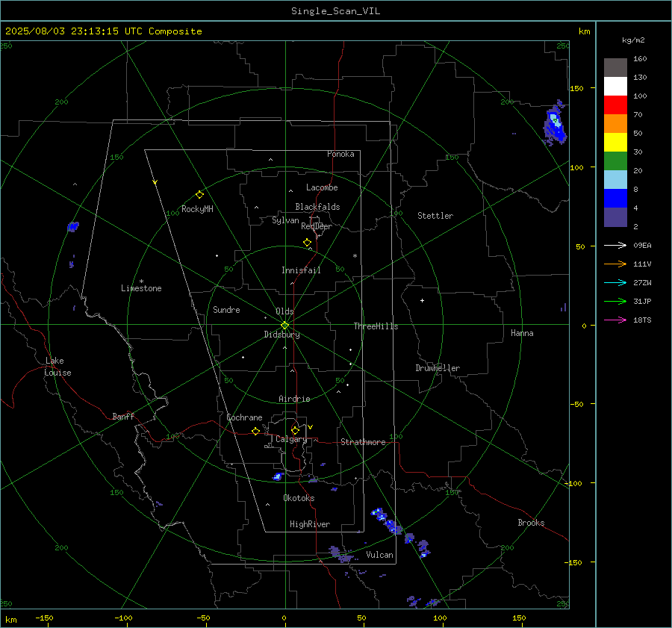Viewport: 672px width, 628px height.
Task: Click the Vulcan town label
Action: [379, 555]
